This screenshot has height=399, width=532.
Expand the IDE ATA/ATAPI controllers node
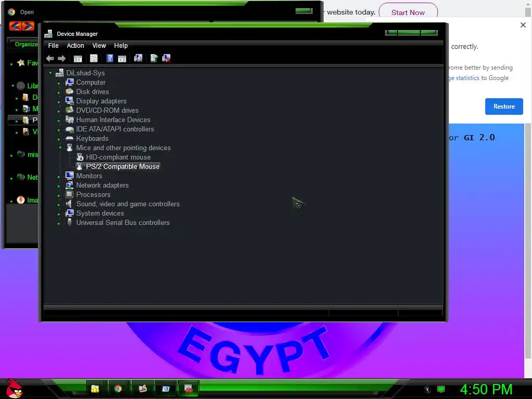(x=59, y=130)
